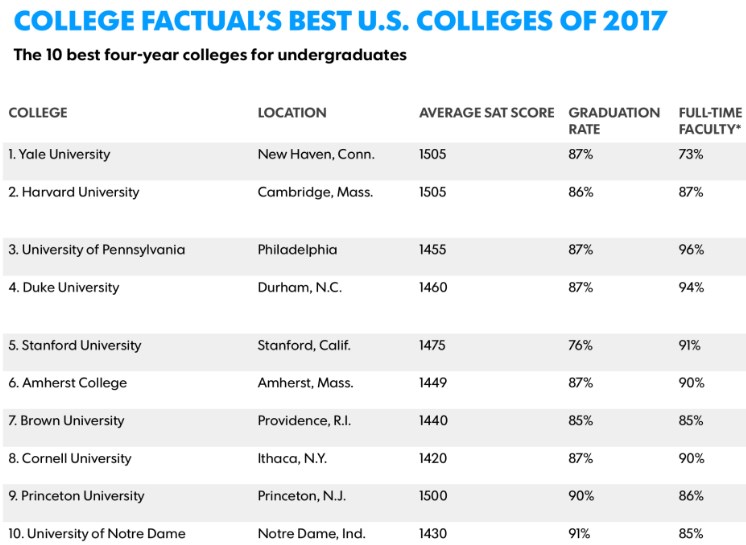Click the COLLEGE column header
The width and height of the screenshot is (746, 545).
click(38, 113)
